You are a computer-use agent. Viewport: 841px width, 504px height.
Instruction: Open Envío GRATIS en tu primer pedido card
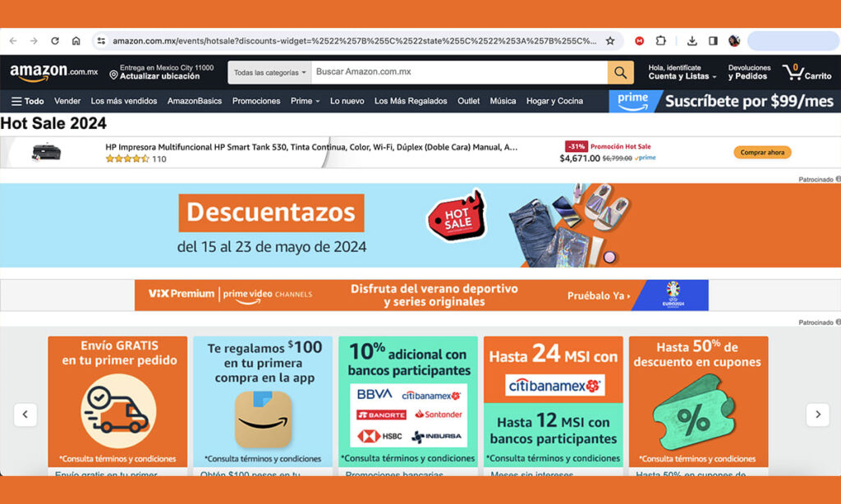click(118, 401)
